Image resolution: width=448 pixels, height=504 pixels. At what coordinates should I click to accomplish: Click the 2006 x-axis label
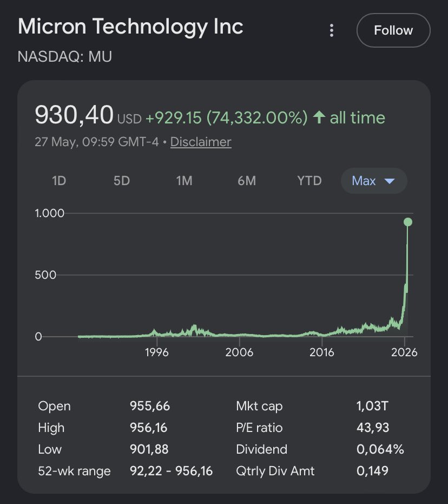(x=239, y=352)
